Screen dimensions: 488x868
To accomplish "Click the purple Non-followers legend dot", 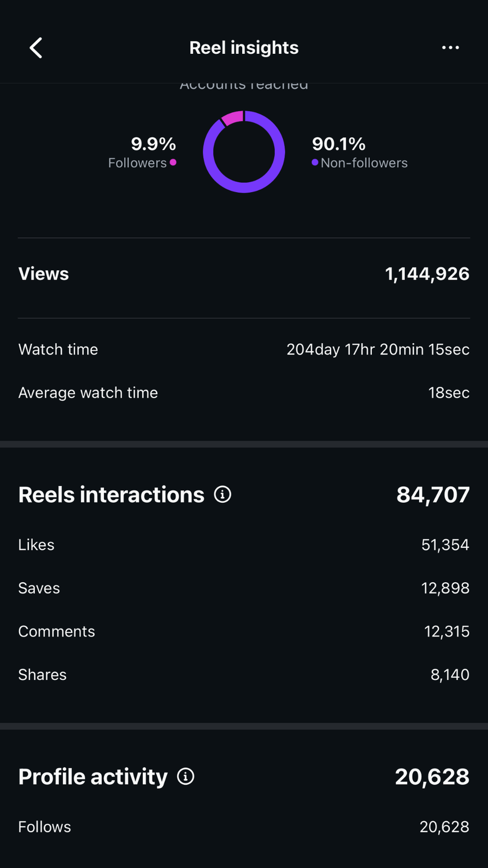I will pos(315,163).
